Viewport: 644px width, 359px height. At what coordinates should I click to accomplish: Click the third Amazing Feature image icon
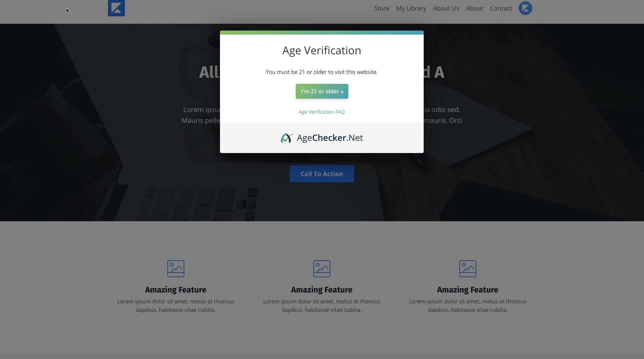(x=468, y=269)
